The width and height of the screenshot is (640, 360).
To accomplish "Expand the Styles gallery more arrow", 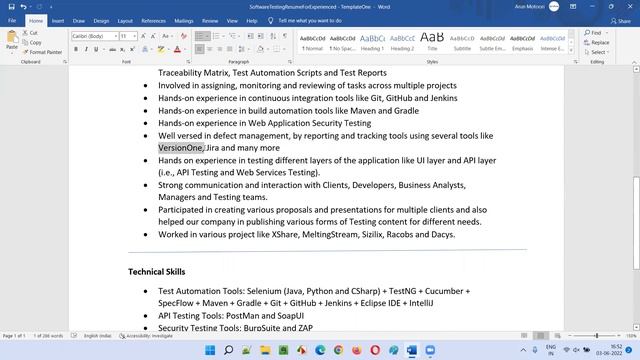I will 571,51.
